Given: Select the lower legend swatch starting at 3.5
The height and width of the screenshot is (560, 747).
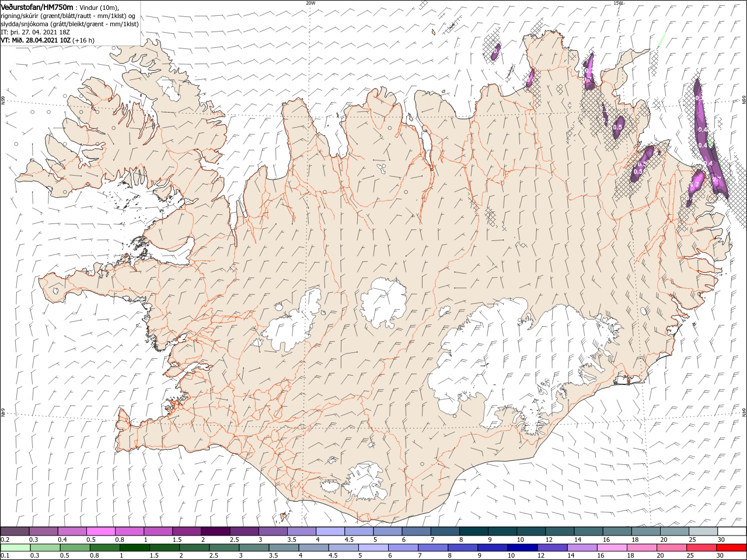Looking at the screenshot, I should [283, 548].
